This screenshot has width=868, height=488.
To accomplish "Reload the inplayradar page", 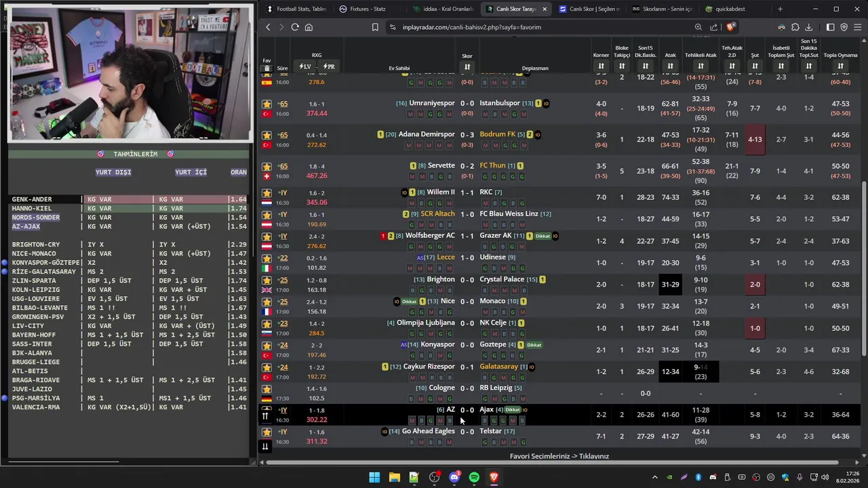I will point(295,27).
